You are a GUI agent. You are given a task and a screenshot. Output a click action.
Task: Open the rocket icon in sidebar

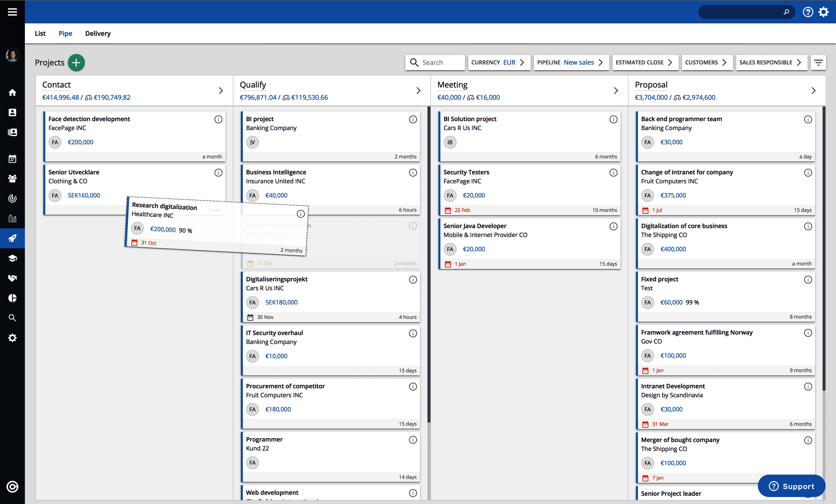[x=12, y=238]
